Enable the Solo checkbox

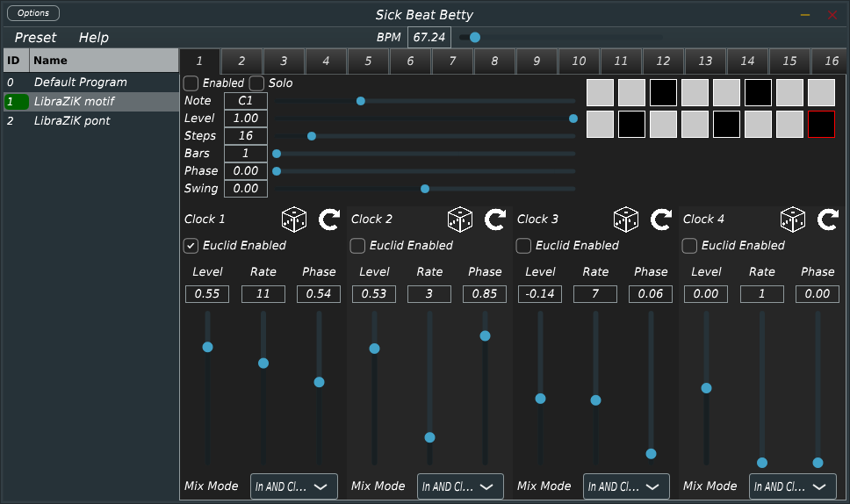257,83
